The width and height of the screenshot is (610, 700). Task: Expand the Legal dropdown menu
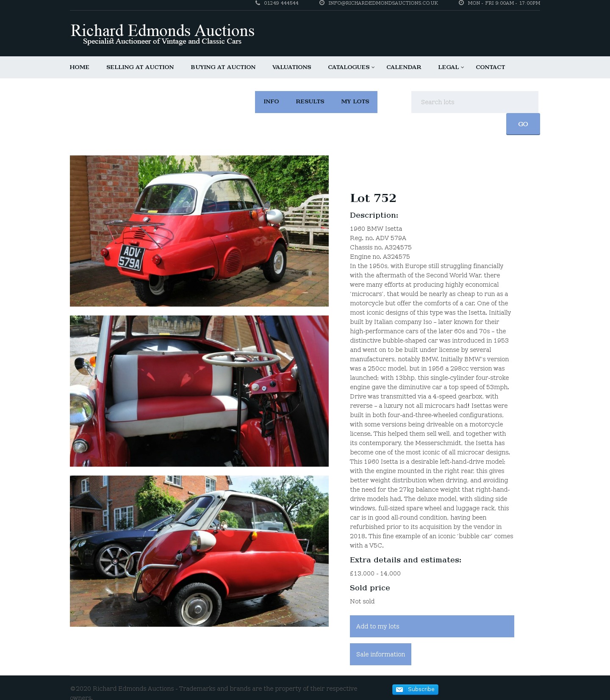pyautogui.click(x=451, y=67)
